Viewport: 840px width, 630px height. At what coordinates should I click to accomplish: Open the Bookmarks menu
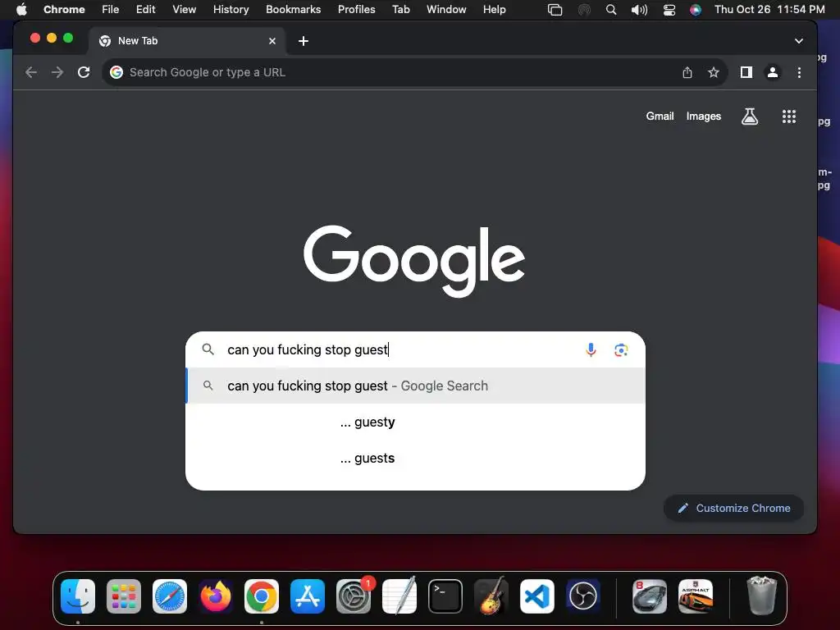(x=293, y=10)
